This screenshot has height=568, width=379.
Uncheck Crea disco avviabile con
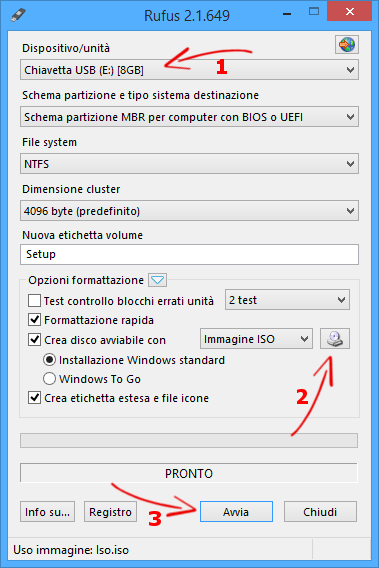tap(34, 340)
